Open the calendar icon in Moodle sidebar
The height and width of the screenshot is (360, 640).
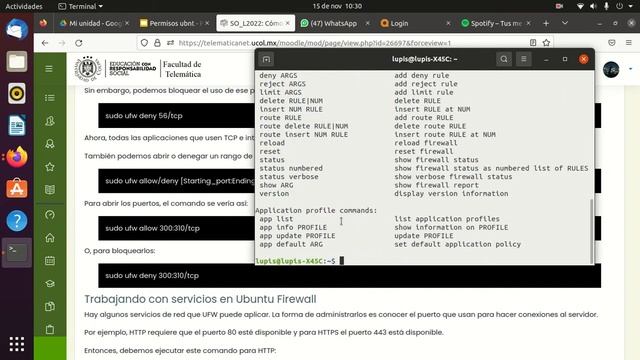tap(50, 260)
